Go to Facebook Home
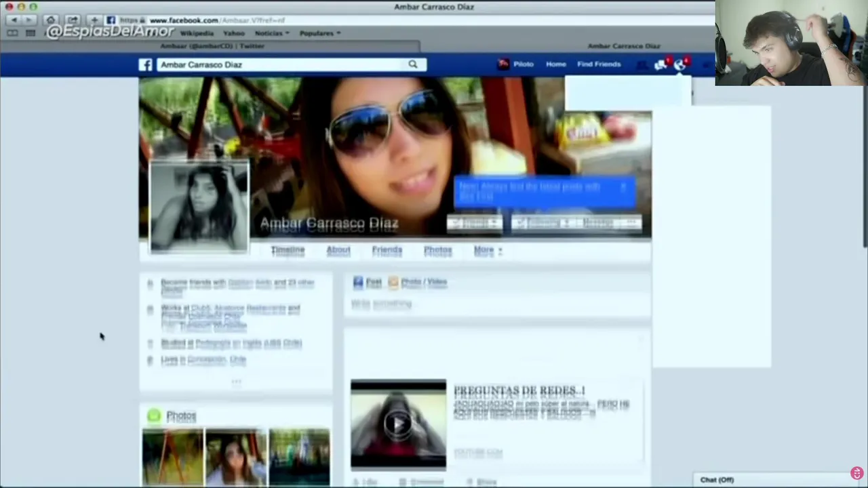 click(555, 64)
